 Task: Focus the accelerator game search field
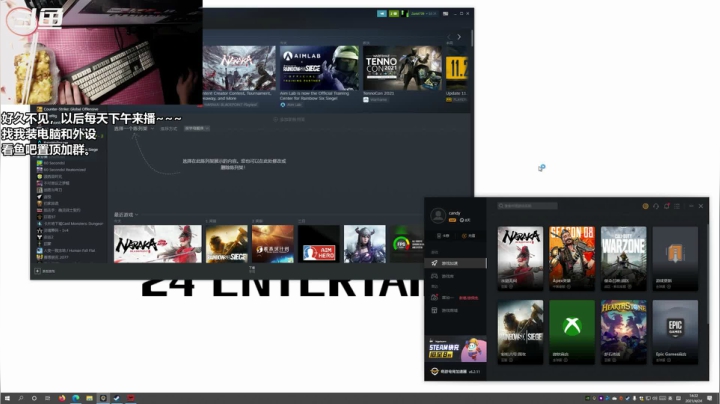coord(527,206)
